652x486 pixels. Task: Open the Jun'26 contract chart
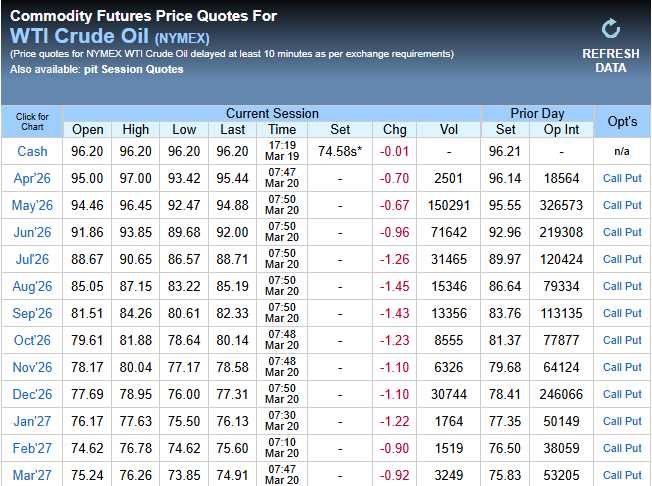click(32, 232)
